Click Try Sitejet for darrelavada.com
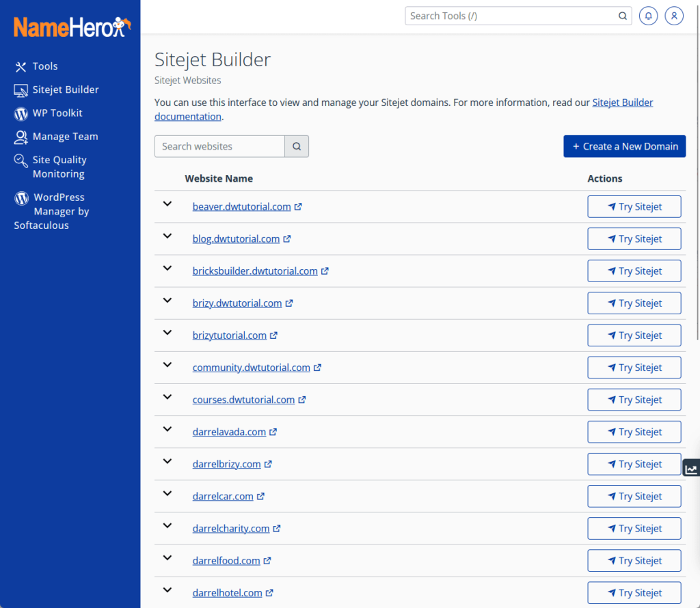 tap(634, 432)
